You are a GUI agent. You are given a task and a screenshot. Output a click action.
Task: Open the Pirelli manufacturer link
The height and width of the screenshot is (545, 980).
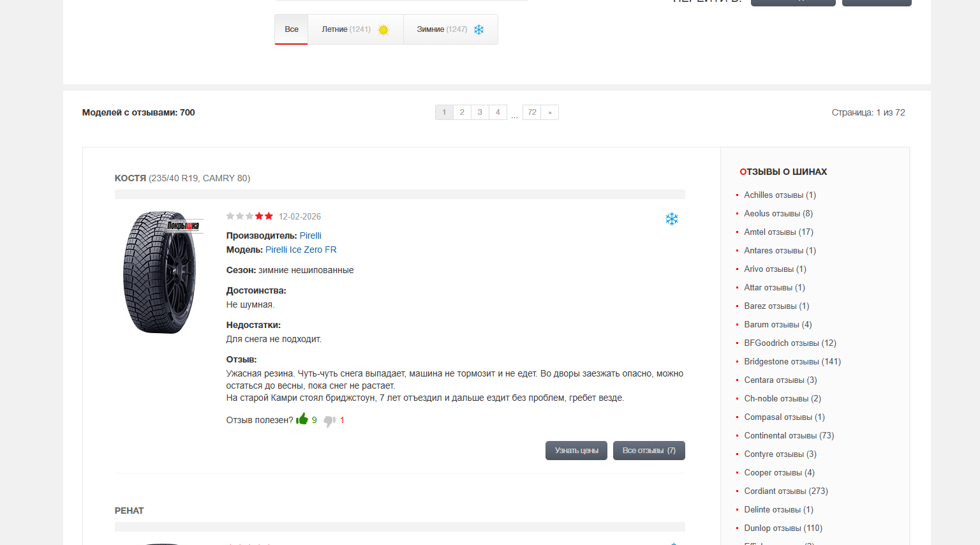point(311,235)
